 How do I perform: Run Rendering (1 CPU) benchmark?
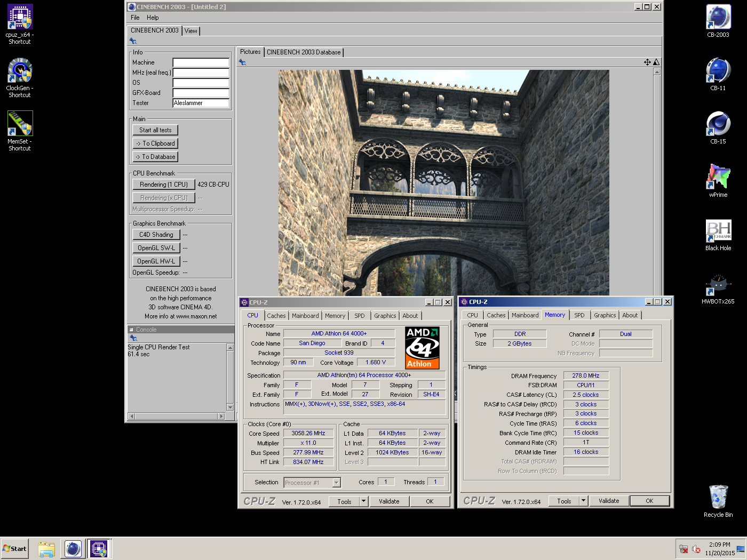pos(164,185)
